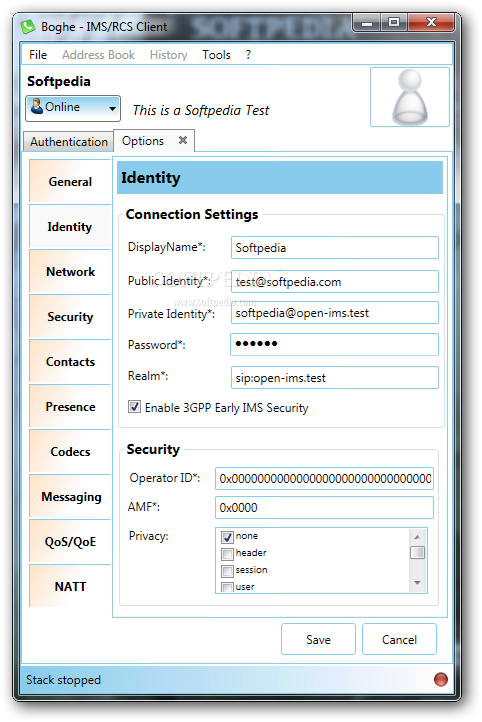Open the Tools menu

click(x=216, y=55)
